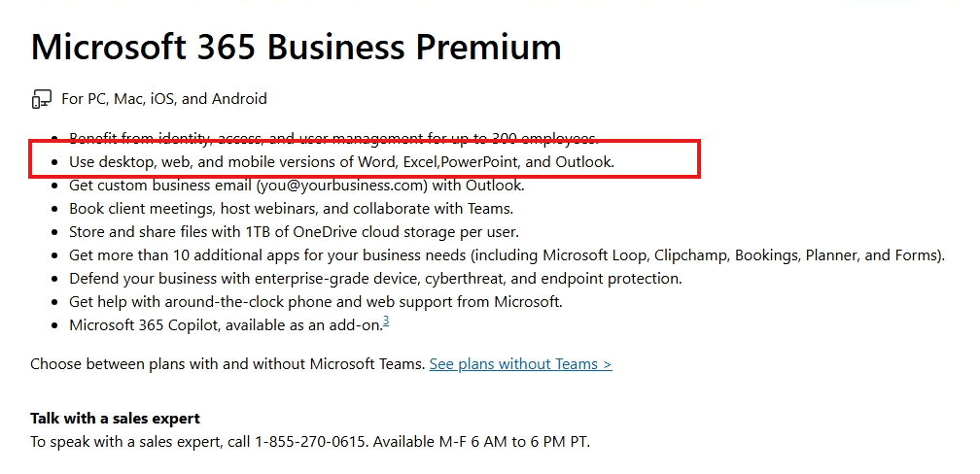980x474 pixels.
Task: Click footnote 3 after Copilot add-on
Action: pos(386,321)
